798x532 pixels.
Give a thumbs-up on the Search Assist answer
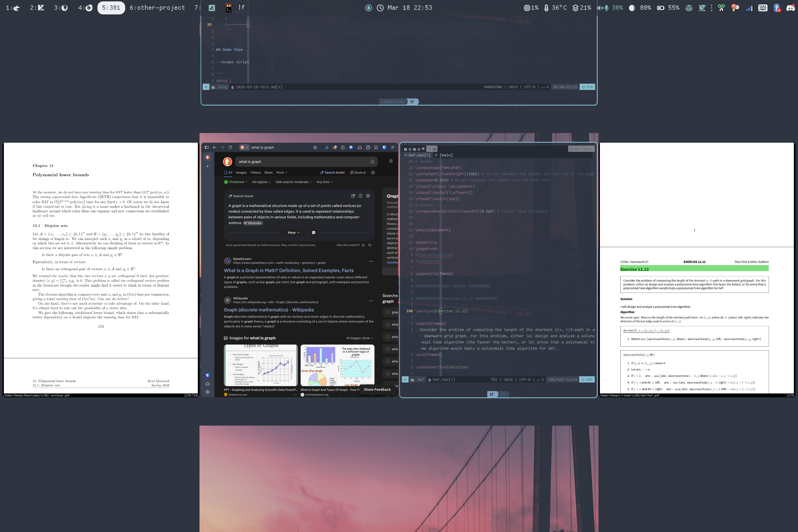[x=363, y=245]
